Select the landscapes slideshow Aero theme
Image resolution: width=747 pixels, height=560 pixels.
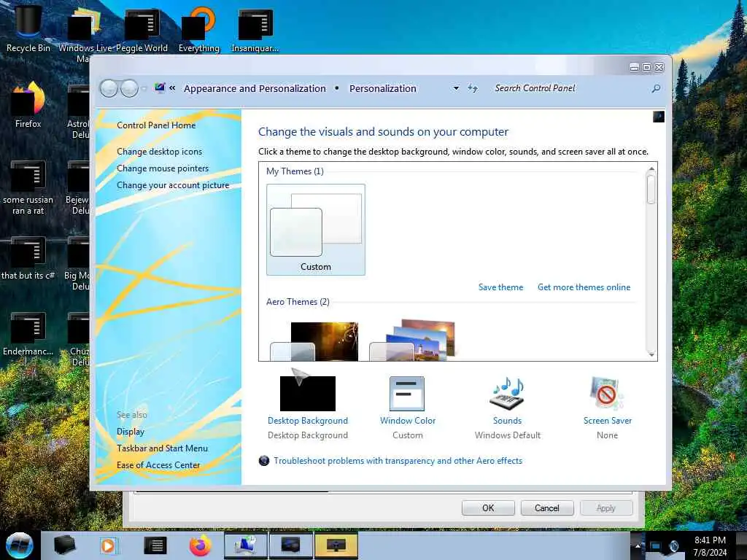pyautogui.click(x=413, y=340)
